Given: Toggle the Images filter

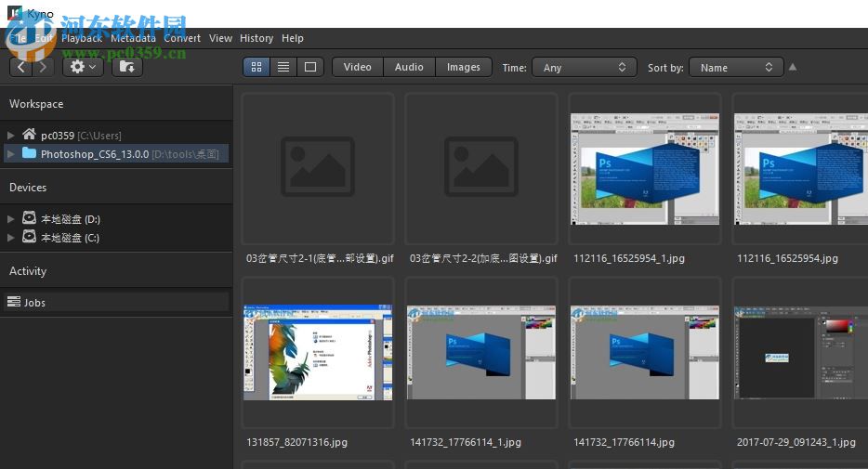Looking at the screenshot, I should tap(464, 67).
